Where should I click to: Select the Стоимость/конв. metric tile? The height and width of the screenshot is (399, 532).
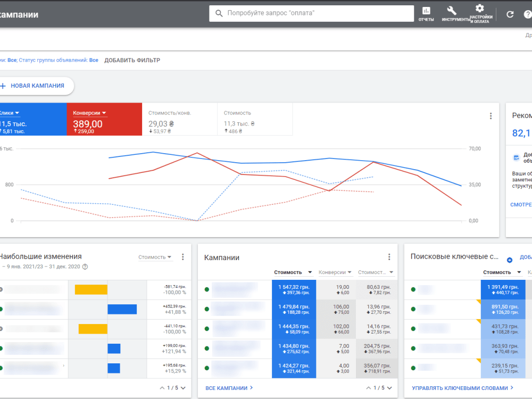pyautogui.click(x=179, y=119)
